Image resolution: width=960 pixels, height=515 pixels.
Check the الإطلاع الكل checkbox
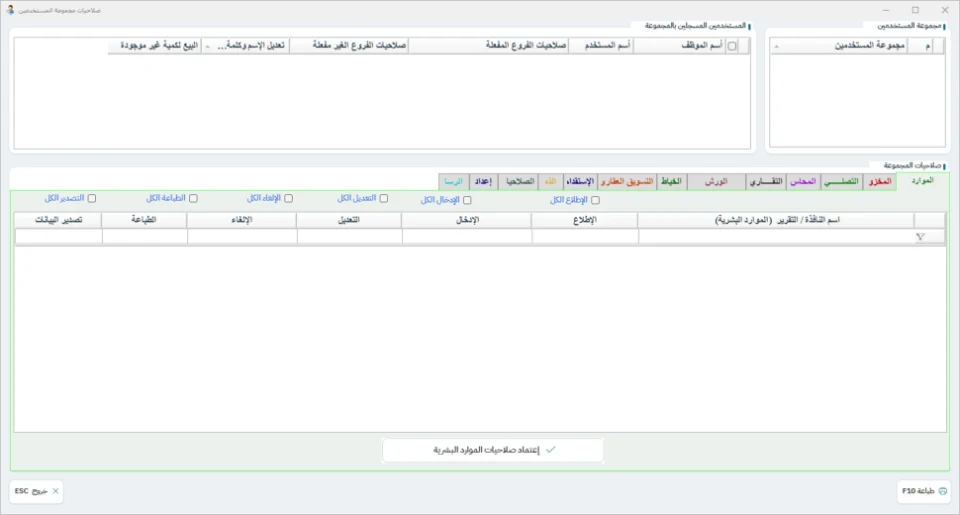click(x=595, y=200)
